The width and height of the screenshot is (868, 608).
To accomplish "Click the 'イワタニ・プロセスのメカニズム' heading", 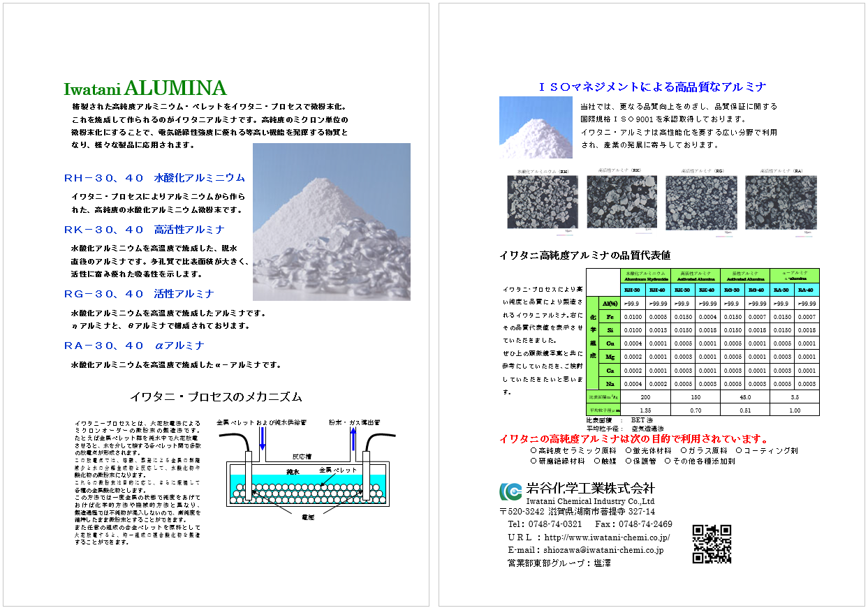I will pyautogui.click(x=216, y=396).
